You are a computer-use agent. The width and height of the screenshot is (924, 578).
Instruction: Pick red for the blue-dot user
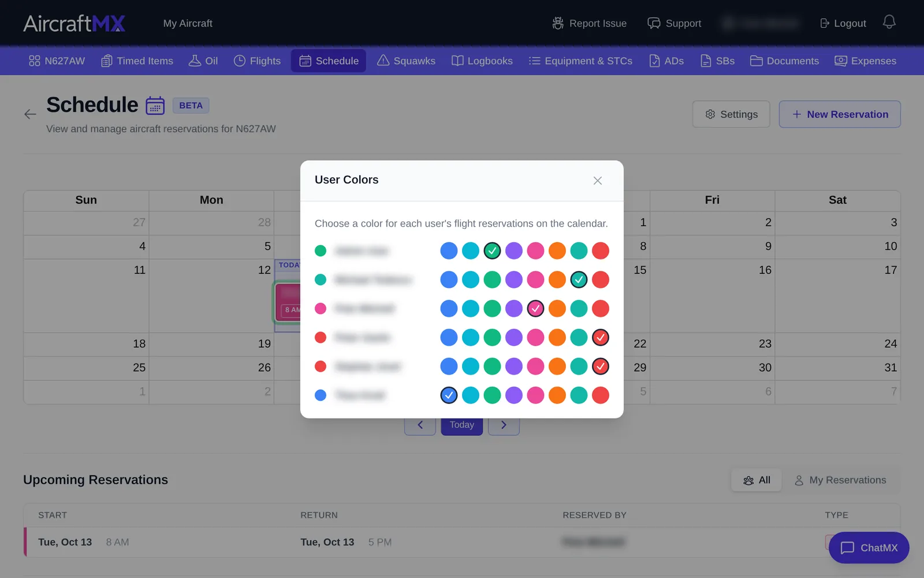pyautogui.click(x=601, y=395)
